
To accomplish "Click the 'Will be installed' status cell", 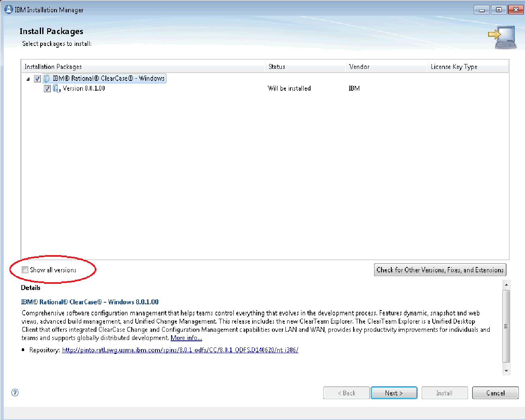I will click(x=289, y=88).
